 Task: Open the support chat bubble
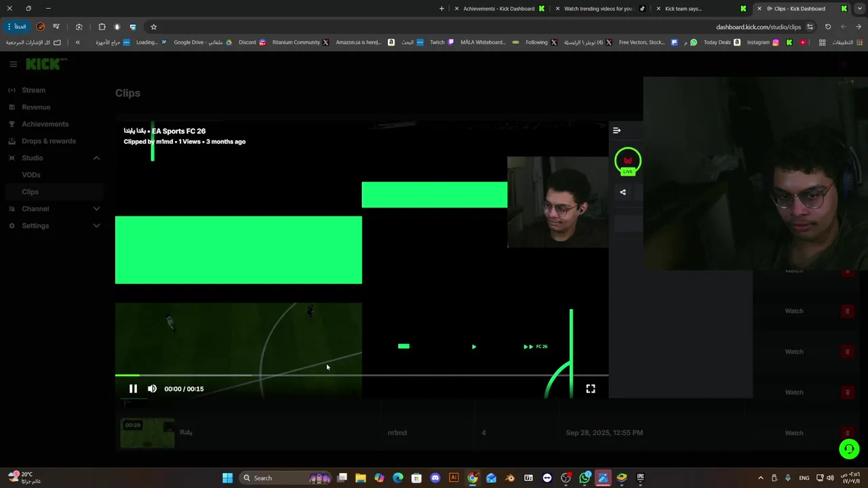(x=849, y=449)
